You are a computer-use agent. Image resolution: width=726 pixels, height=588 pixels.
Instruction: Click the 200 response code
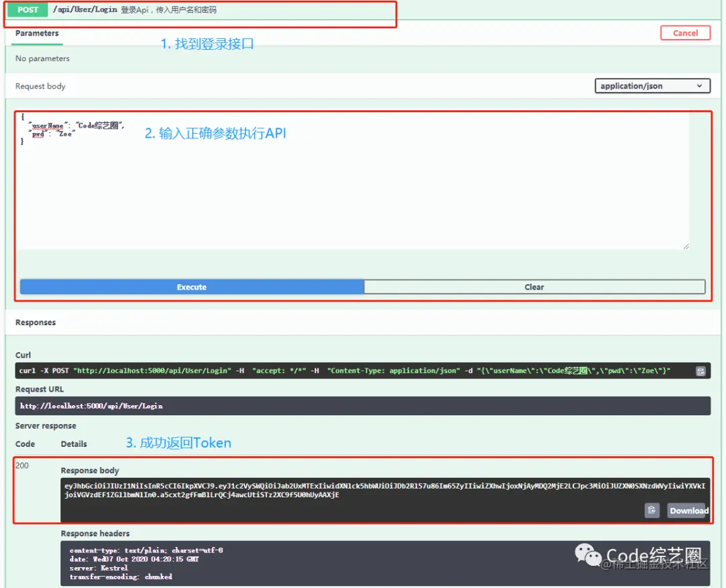click(x=22, y=465)
